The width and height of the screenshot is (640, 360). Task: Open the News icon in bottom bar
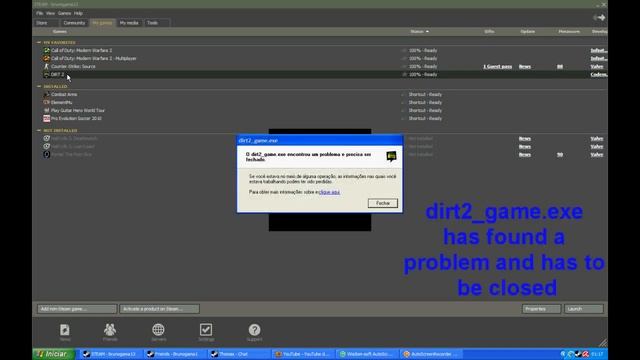(64, 330)
